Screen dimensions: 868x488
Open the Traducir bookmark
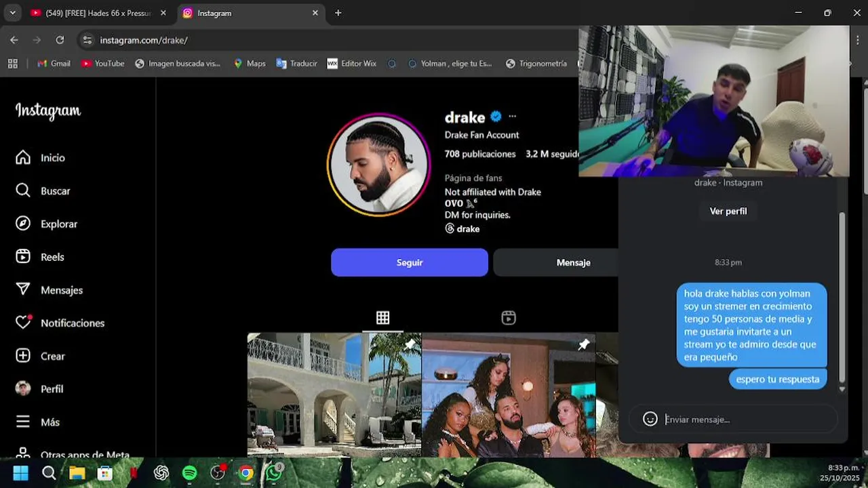[x=296, y=63]
